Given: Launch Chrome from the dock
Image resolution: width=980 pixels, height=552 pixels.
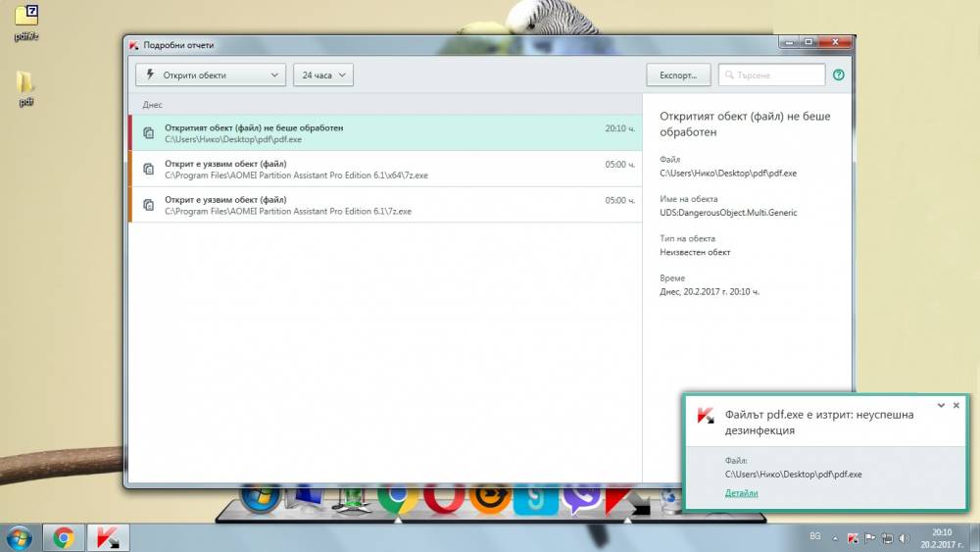Looking at the screenshot, I should pyautogui.click(x=398, y=498).
